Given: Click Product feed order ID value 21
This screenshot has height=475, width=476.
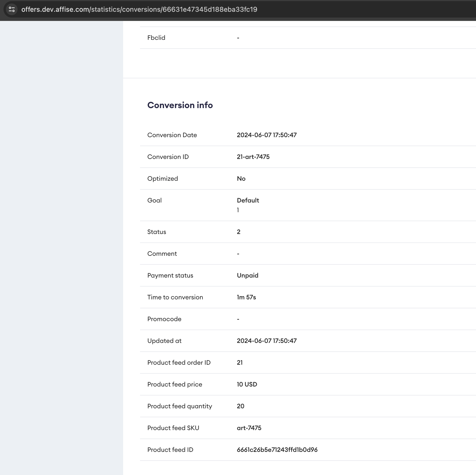Looking at the screenshot, I should pos(239,362).
